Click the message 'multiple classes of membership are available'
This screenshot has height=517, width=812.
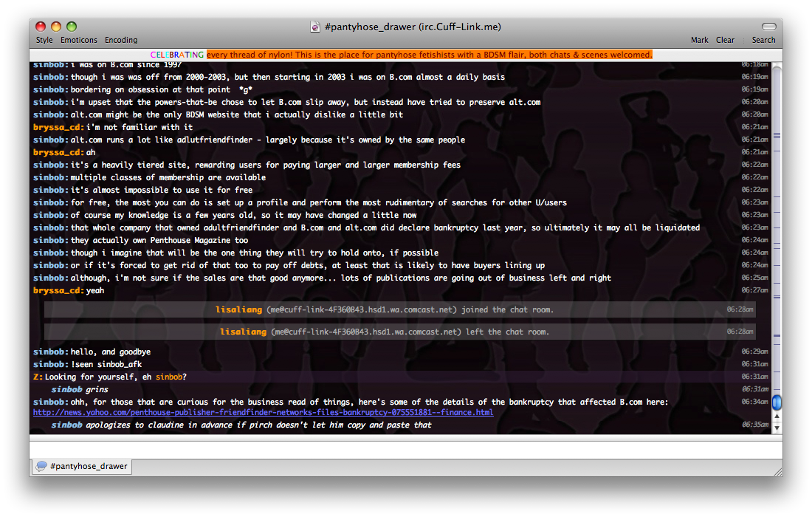(x=168, y=177)
